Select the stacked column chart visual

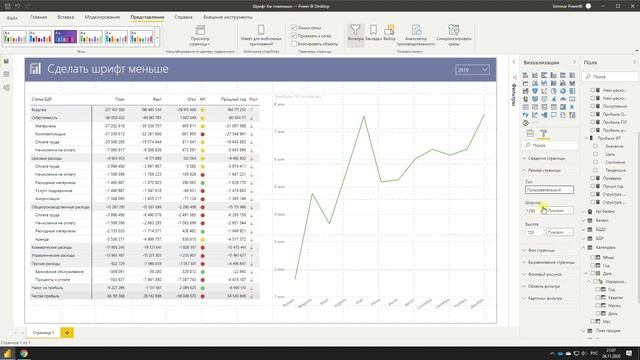click(x=535, y=75)
